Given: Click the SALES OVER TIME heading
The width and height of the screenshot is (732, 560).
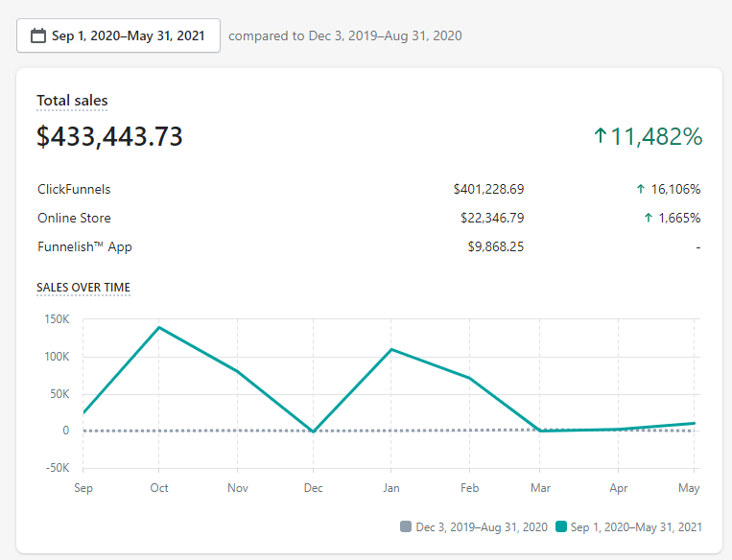Looking at the screenshot, I should (x=83, y=287).
